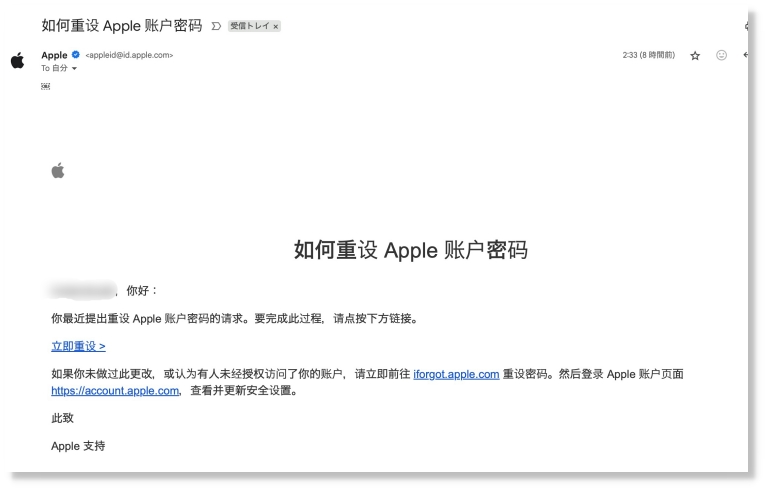
Task: Click the large centered heading 如何重设 Apple 账户密码
Action: tap(410, 250)
